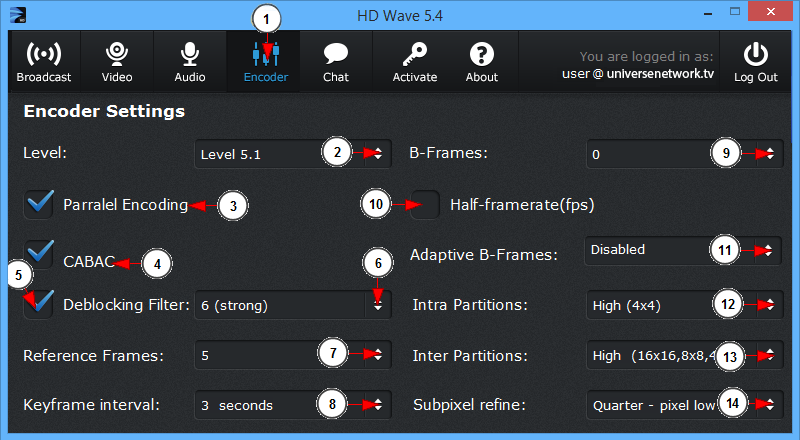The height and width of the screenshot is (440, 800).
Task: Open the Reference Frames dropdown
Action: [293, 355]
